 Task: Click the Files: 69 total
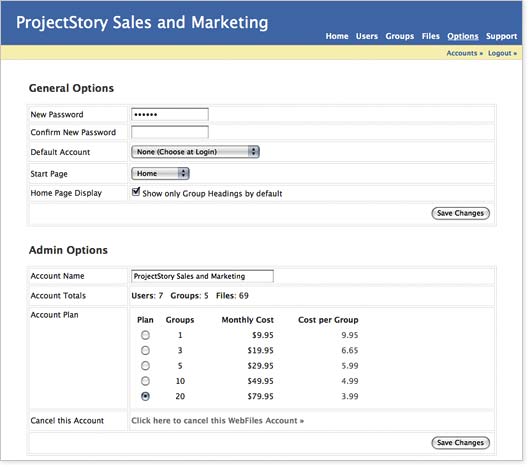pos(232,296)
